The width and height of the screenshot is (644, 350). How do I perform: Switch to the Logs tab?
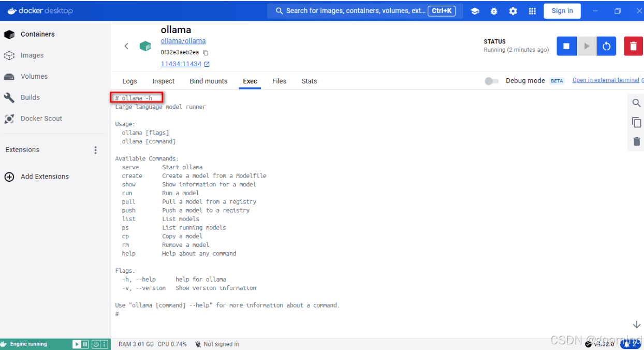point(129,81)
